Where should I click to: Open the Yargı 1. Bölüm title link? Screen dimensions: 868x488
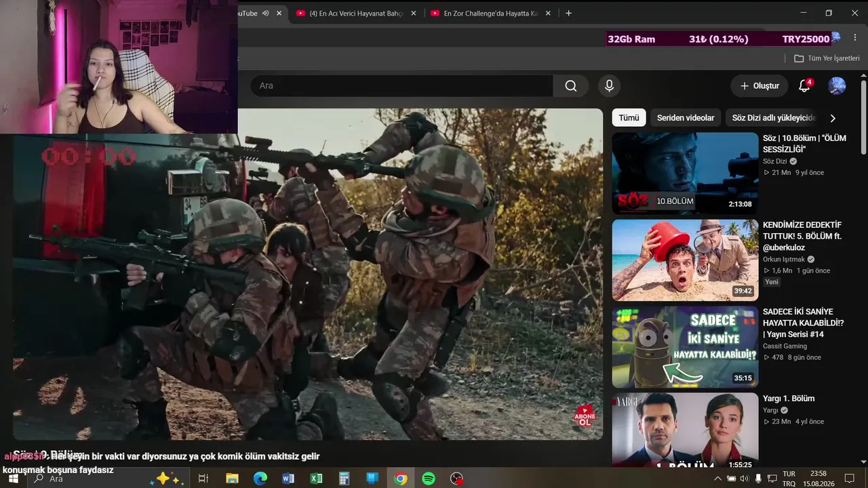point(789,399)
